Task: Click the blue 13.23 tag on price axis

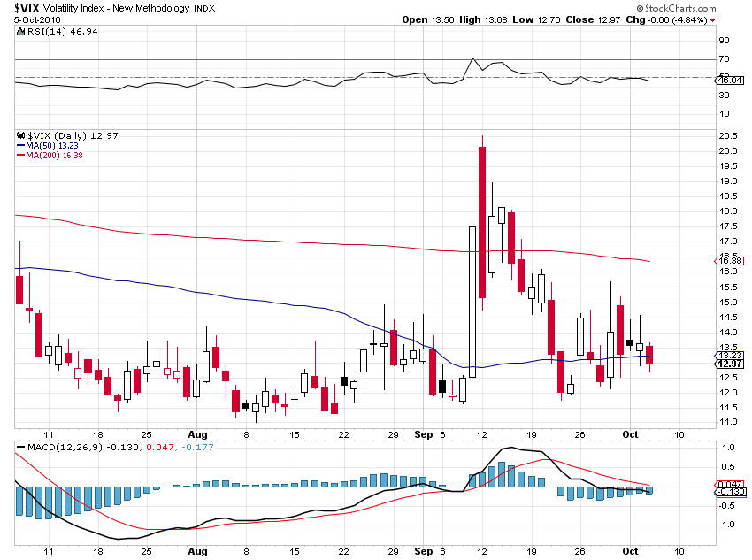Action: point(730,356)
